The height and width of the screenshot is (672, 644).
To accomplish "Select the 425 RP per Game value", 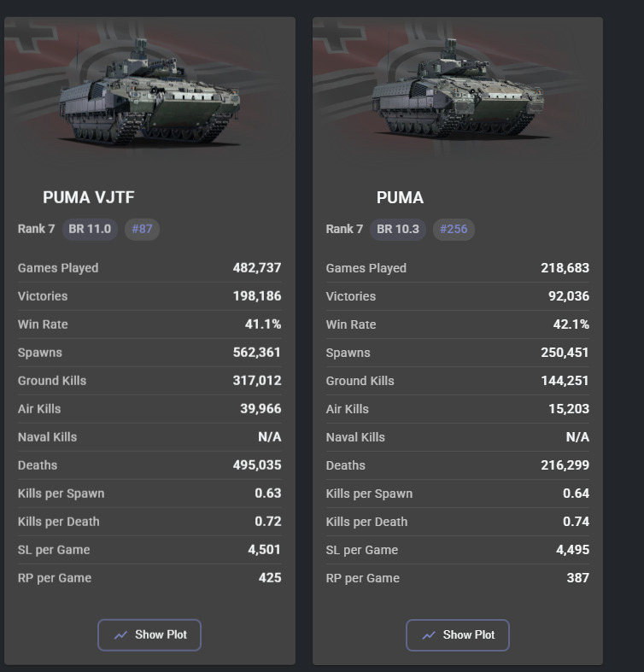I will [270, 578].
